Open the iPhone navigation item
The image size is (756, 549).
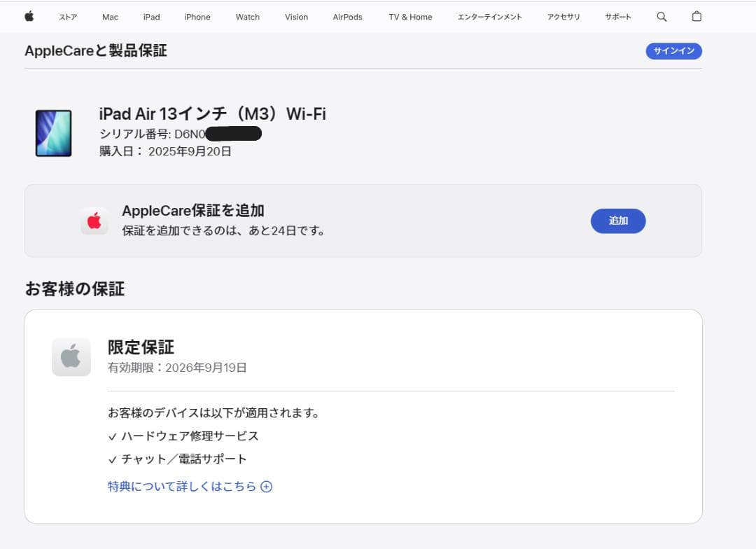(x=197, y=17)
